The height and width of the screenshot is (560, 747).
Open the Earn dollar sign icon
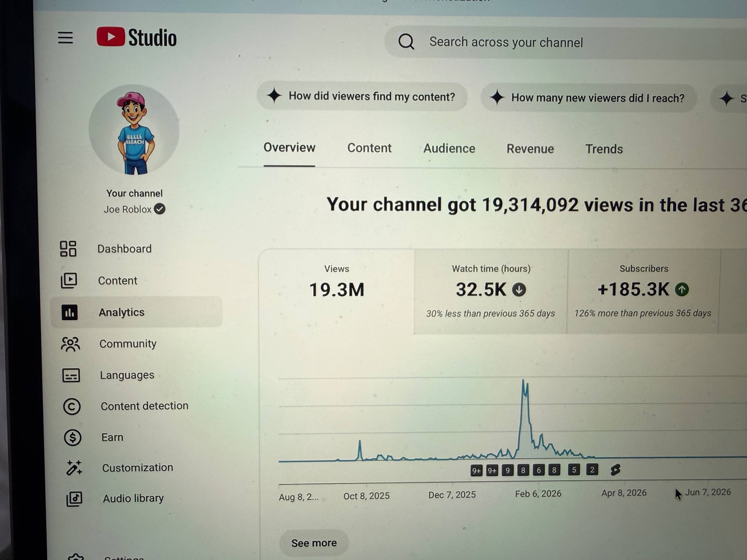coord(72,437)
